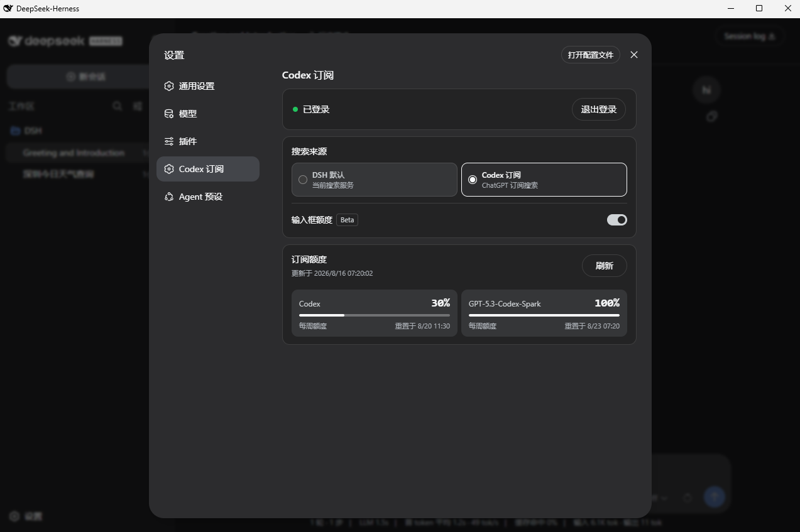Click the workspace search icon in main window
Screen dimensions: 800x532
(x=117, y=106)
